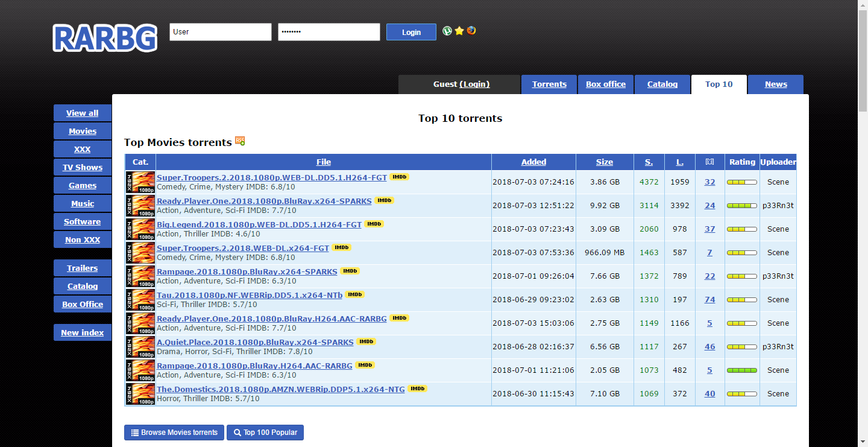The height and width of the screenshot is (447, 868).
Task: Click uploader p33Rn3t on Ready.Player.One SPARKS row
Action: click(778, 206)
